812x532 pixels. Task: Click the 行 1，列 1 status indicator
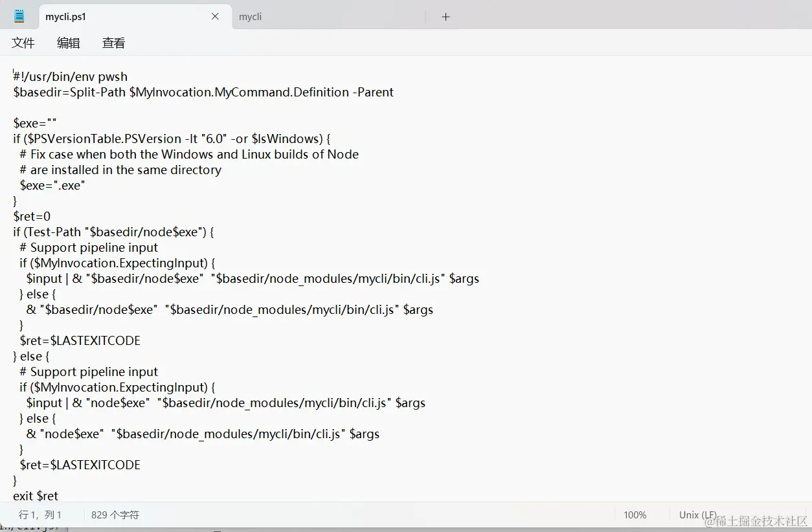(40, 515)
